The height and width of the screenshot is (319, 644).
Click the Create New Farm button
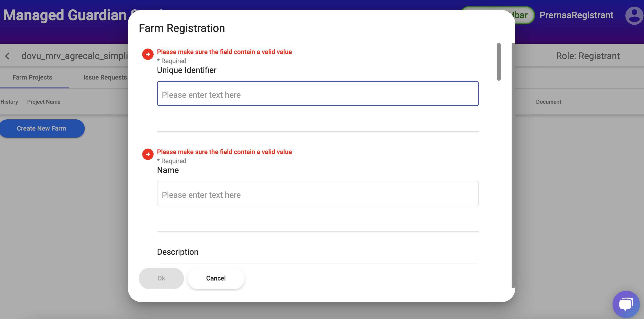(x=41, y=128)
